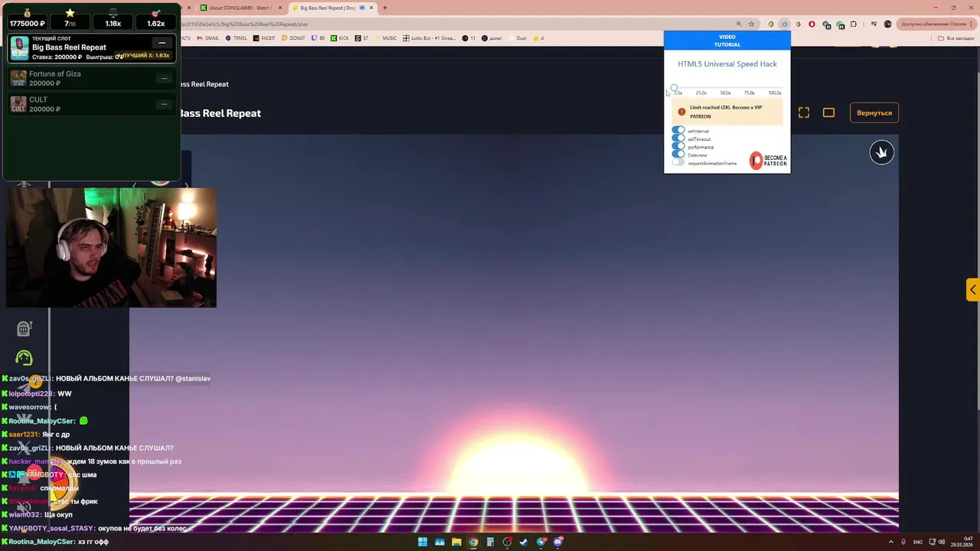Collapse the CULT slot entry
This screenshot has height=551, width=980.
pyautogui.click(x=164, y=104)
